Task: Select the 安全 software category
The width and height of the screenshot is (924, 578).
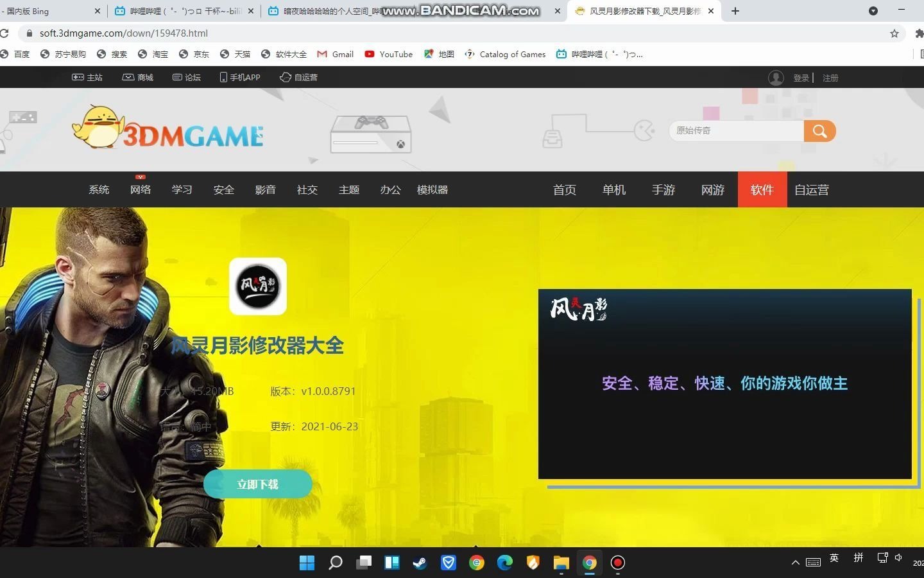Action: pos(224,189)
